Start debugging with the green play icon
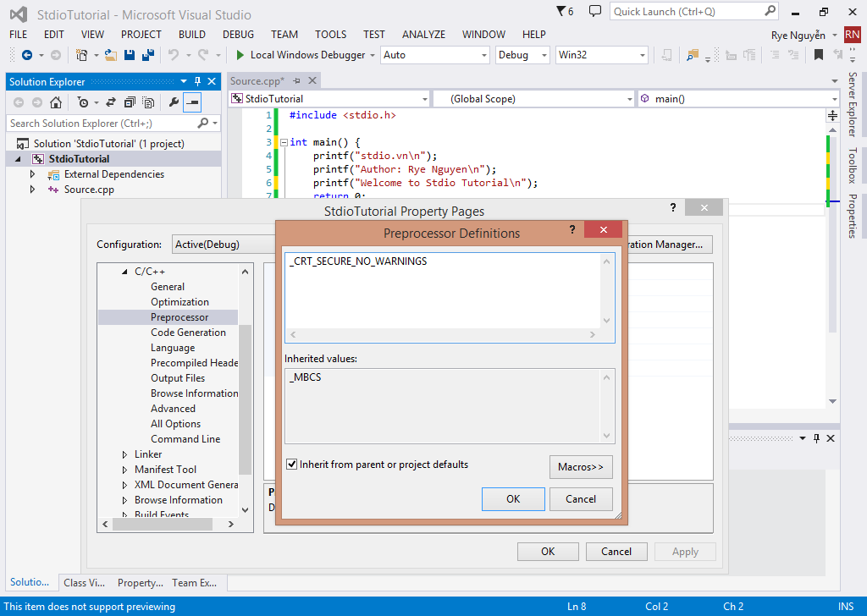The width and height of the screenshot is (867, 616). click(240, 55)
